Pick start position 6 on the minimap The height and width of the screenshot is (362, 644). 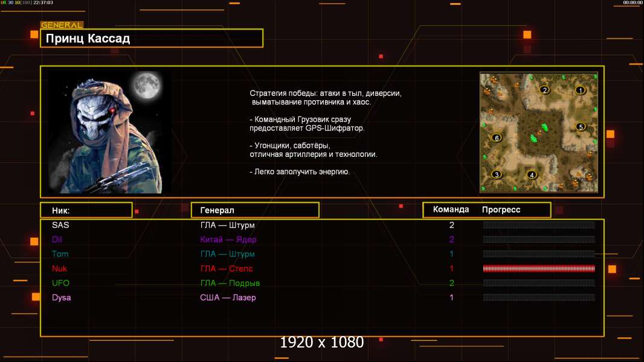[x=497, y=138]
